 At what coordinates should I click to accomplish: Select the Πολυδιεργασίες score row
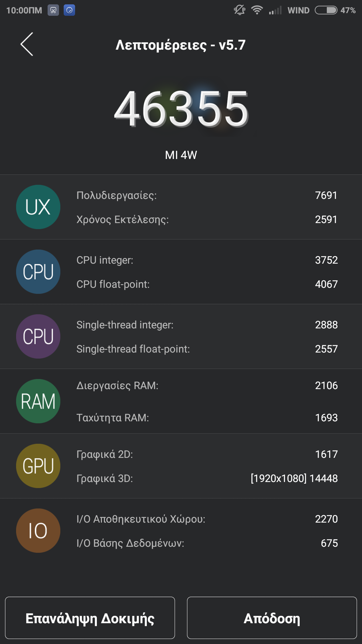click(206, 195)
